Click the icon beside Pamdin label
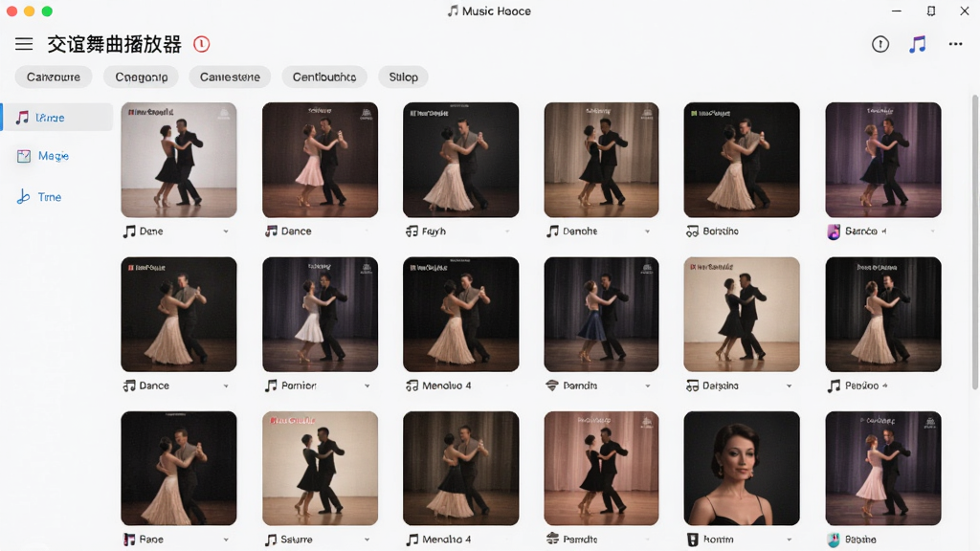The image size is (980, 551). click(x=552, y=386)
